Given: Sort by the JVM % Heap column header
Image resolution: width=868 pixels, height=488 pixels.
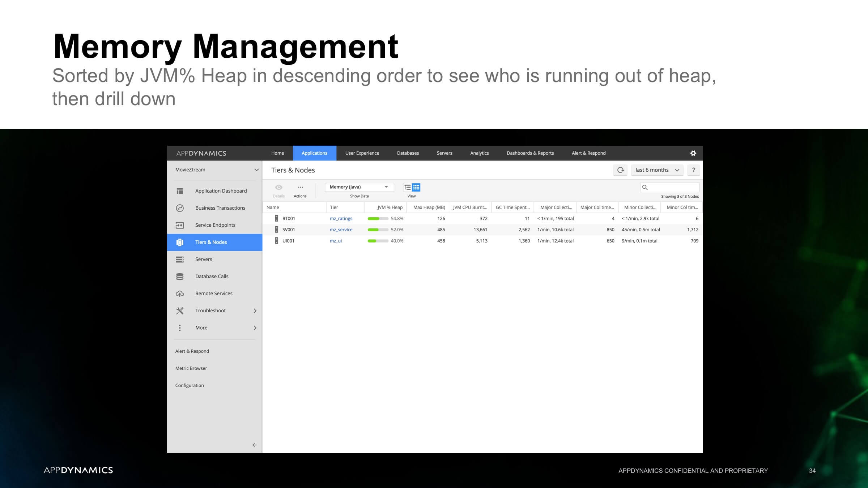Looking at the screenshot, I should 386,207.
